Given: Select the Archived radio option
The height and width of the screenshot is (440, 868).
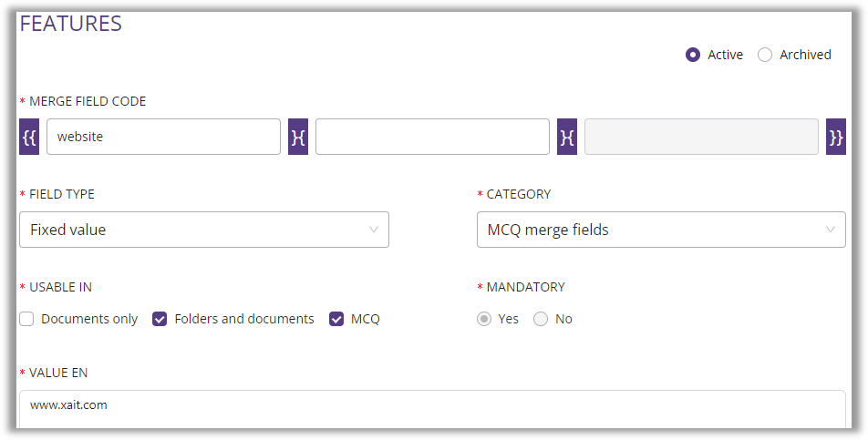Looking at the screenshot, I should [x=765, y=55].
